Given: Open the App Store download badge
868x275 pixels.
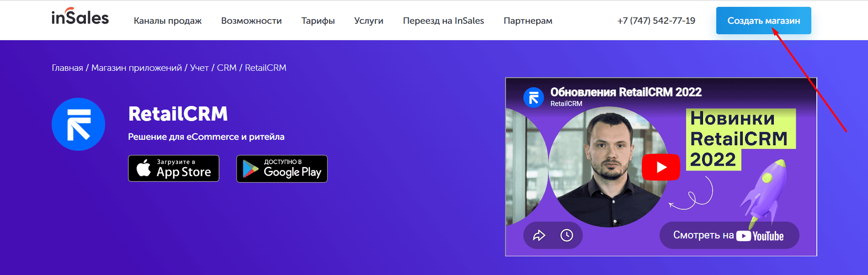Looking at the screenshot, I should (174, 169).
